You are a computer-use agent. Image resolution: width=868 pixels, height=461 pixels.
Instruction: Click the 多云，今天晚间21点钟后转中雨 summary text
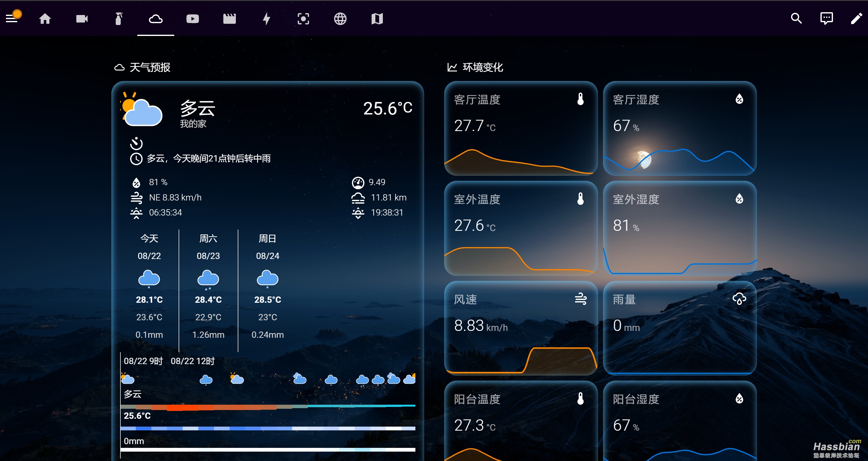point(209,158)
